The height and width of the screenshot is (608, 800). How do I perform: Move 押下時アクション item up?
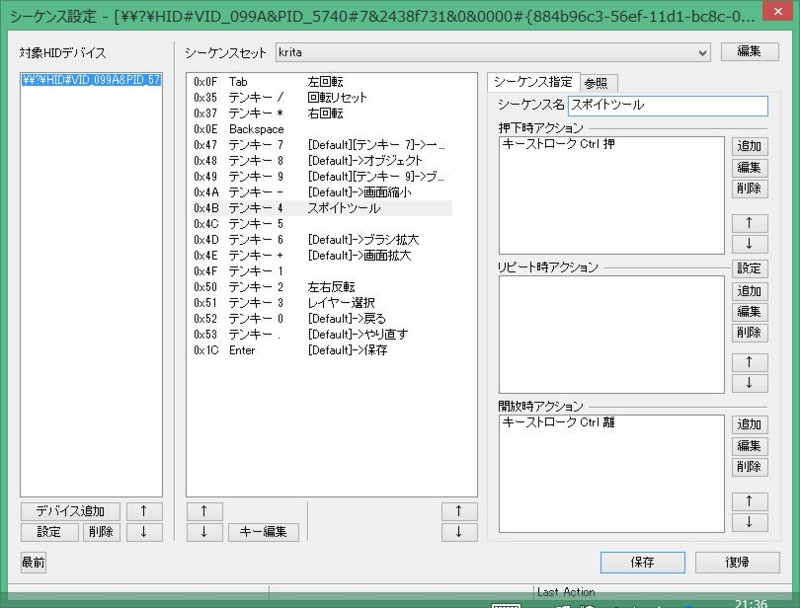click(749, 223)
